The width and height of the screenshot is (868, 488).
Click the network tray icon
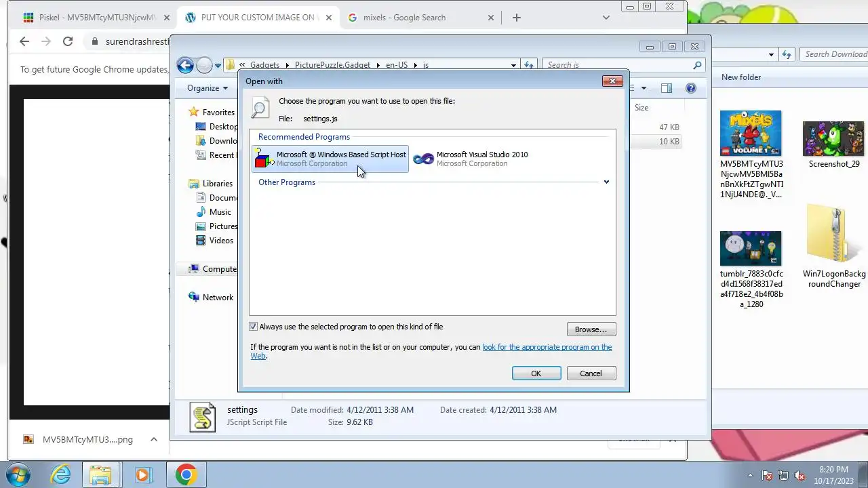pos(783,475)
